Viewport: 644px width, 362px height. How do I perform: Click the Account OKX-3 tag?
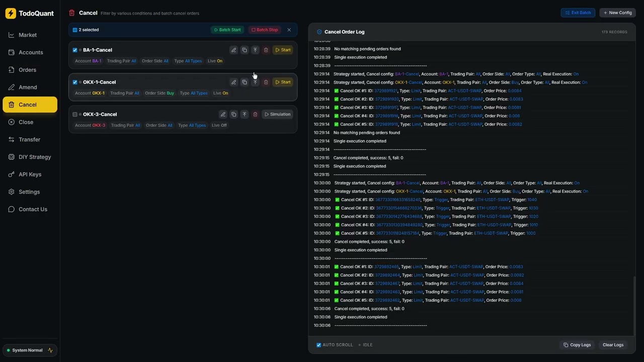coord(90,126)
